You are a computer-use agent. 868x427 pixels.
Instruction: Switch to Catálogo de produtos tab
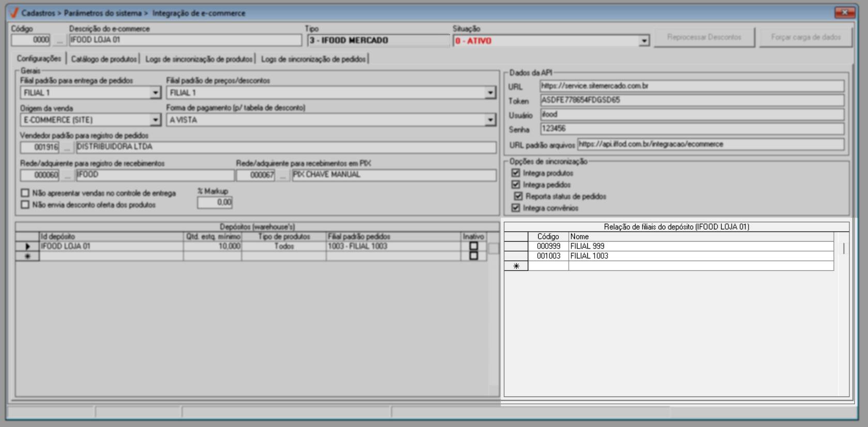click(104, 59)
